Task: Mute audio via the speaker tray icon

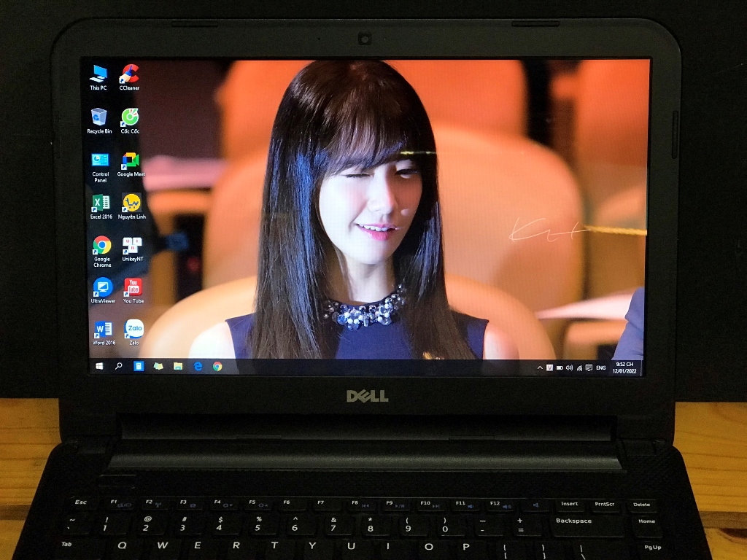Action: click(x=570, y=367)
